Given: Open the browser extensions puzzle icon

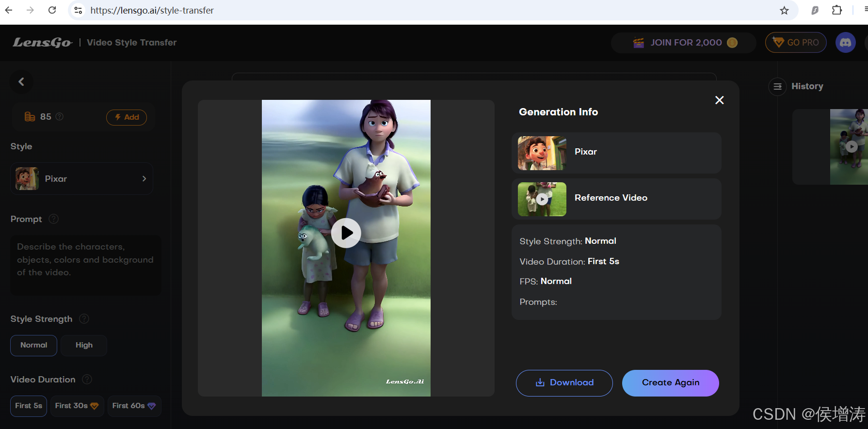Looking at the screenshot, I should click(x=837, y=10).
